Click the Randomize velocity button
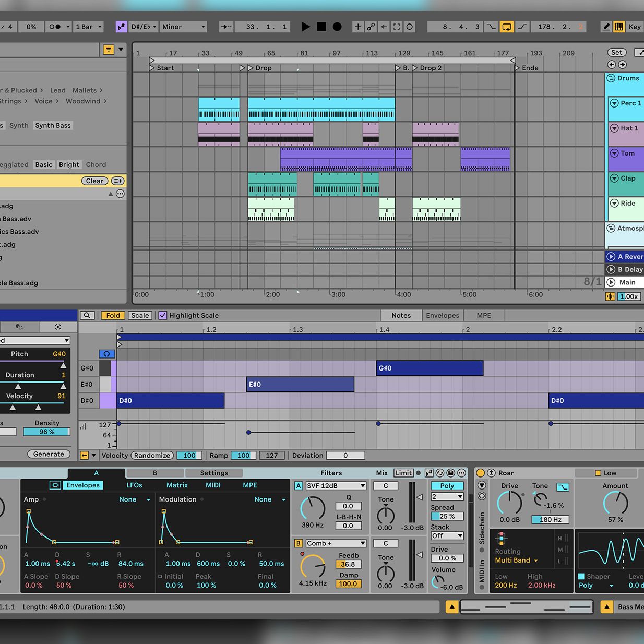Viewport: 644px width, 644px height. [x=151, y=456]
